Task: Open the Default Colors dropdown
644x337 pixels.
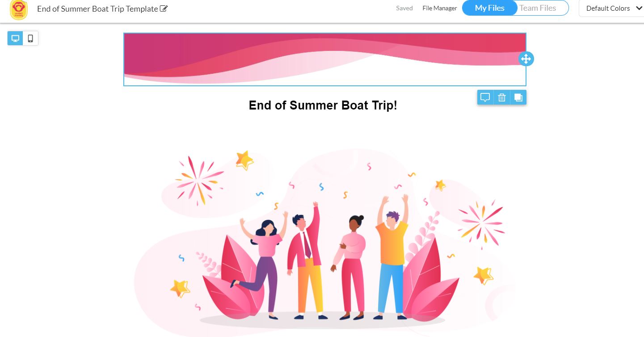Action: [611, 8]
